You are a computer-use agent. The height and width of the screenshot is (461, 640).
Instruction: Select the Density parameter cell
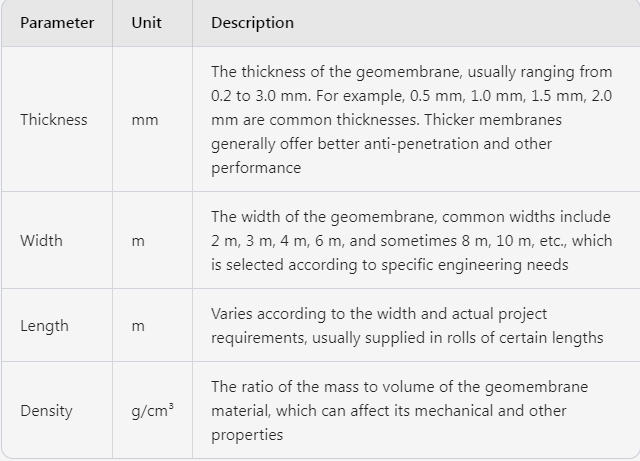click(x=46, y=410)
